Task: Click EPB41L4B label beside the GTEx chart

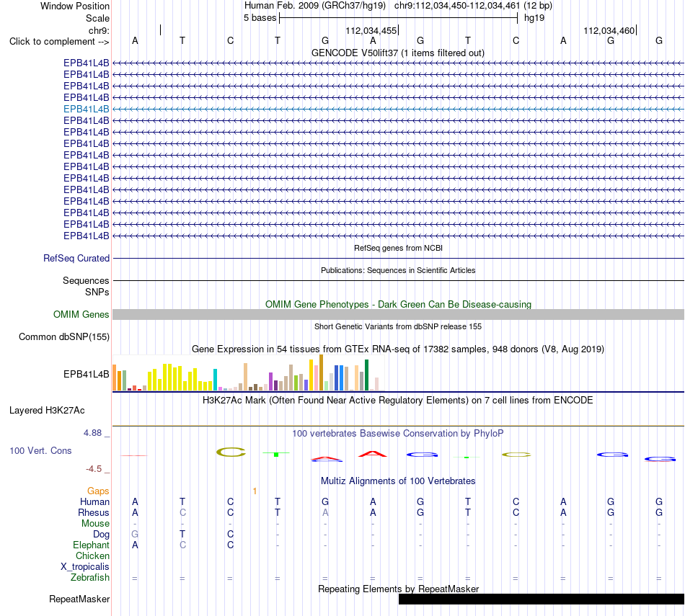Action: tap(86, 374)
